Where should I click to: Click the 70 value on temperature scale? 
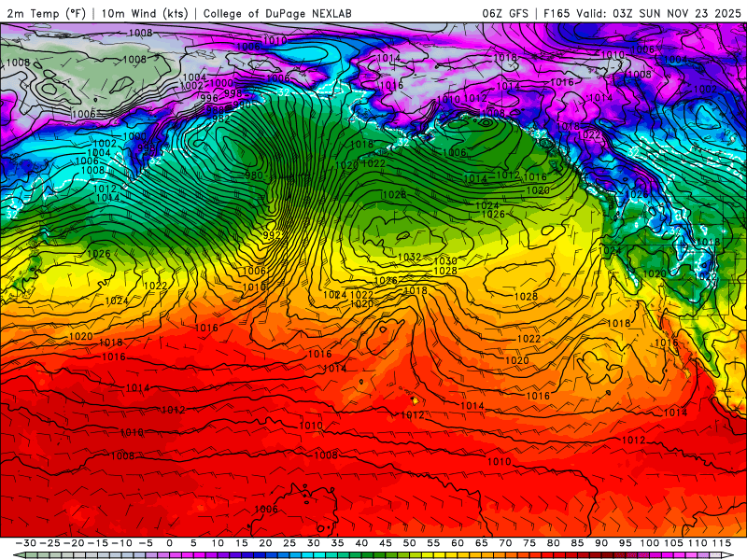coord(505,543)
